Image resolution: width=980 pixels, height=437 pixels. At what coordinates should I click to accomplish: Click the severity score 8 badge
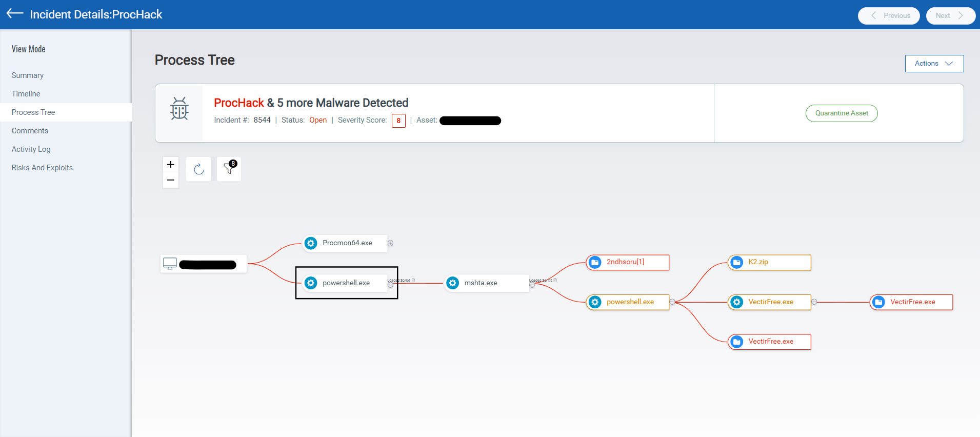pyautogui.click(x=398, y=121)
